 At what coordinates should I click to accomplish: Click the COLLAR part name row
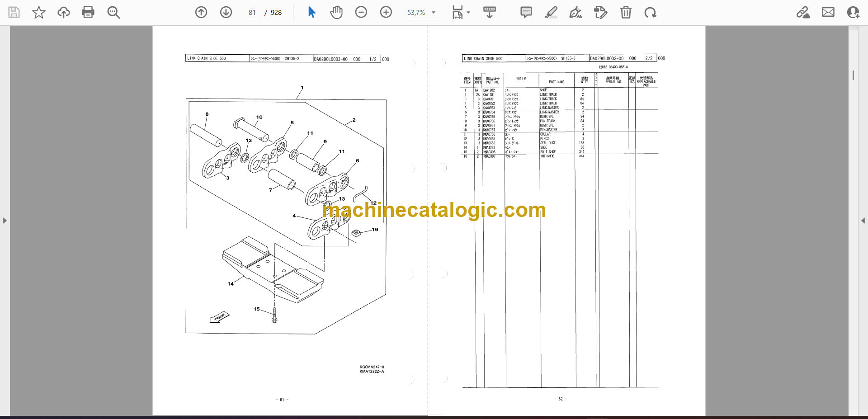click(545, 134)
